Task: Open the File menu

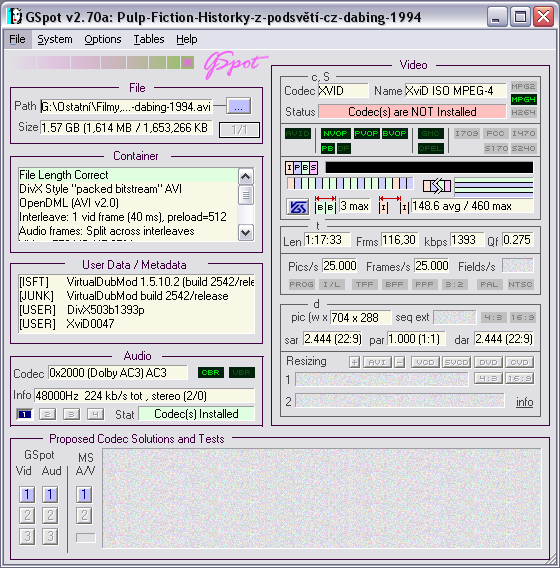Action: (x=17, y=39)
